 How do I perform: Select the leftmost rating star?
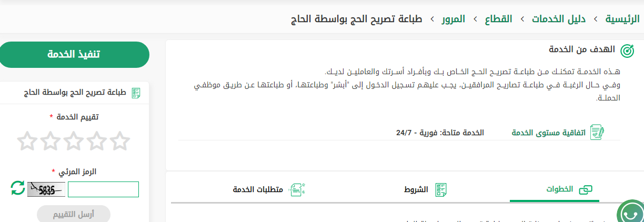tap(26, 141)
